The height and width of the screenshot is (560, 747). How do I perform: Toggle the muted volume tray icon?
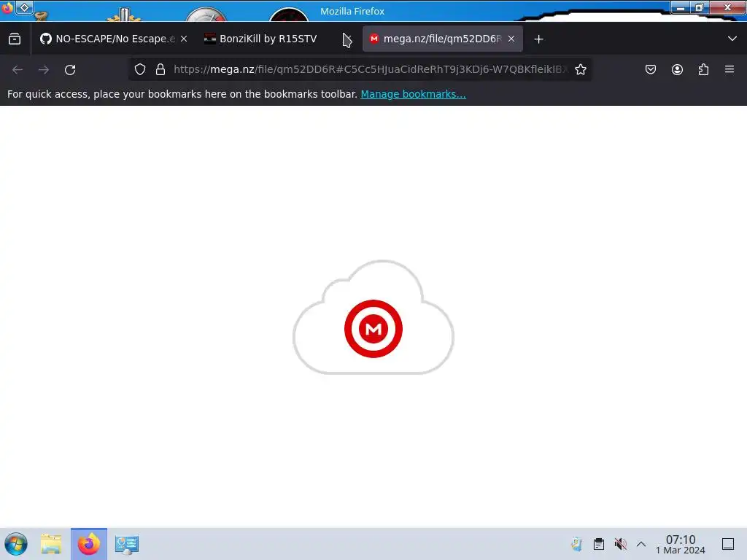[620, 544]
